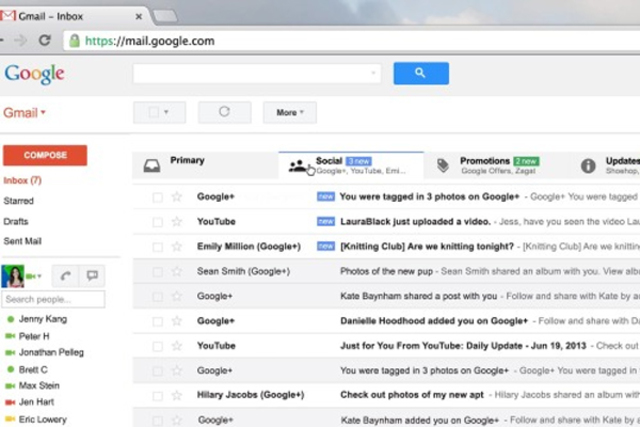
Task: Tick the select-all checkbox in the toolbar
Action: point(153,112)
